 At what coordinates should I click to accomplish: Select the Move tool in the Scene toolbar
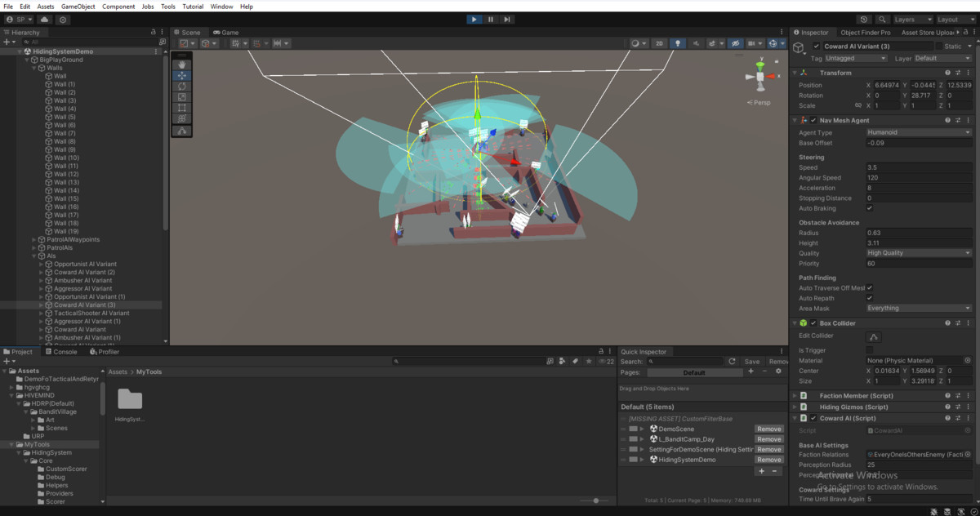coord(181,75)
